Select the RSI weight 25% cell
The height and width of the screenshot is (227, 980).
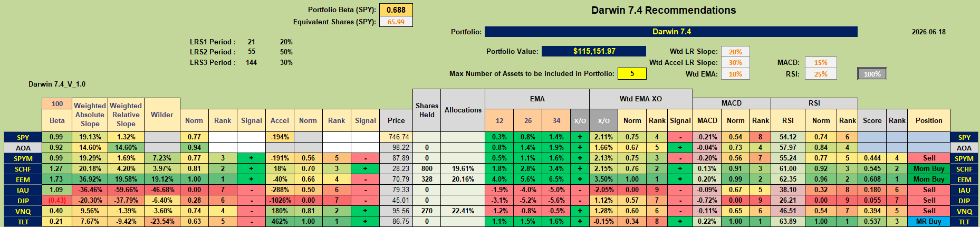pos(821,74)
